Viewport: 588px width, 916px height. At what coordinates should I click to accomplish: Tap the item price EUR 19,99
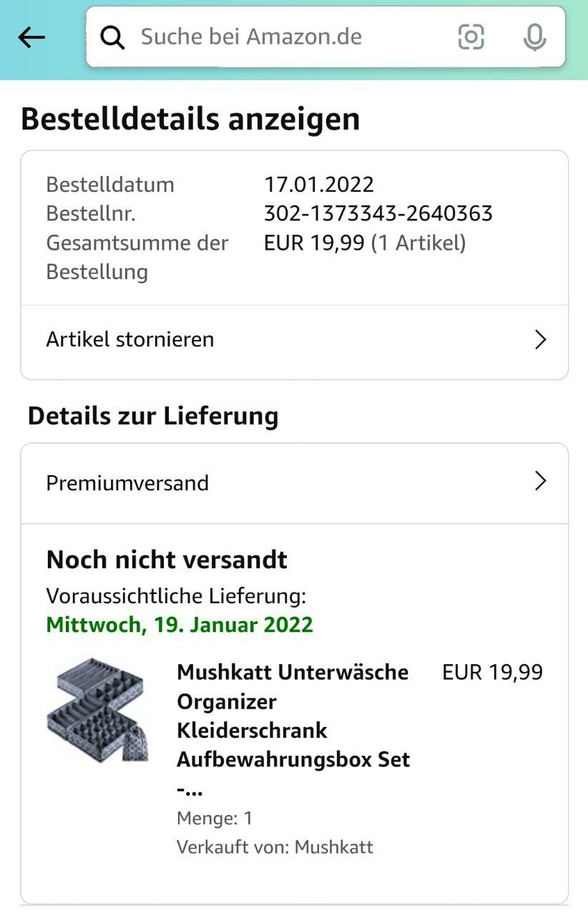tap(492, 673)
